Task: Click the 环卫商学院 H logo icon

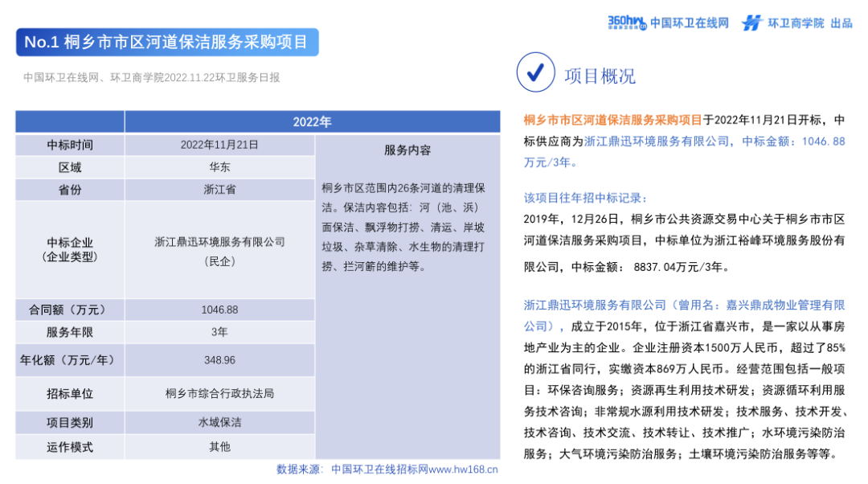Action: click(x=751, y=23)
